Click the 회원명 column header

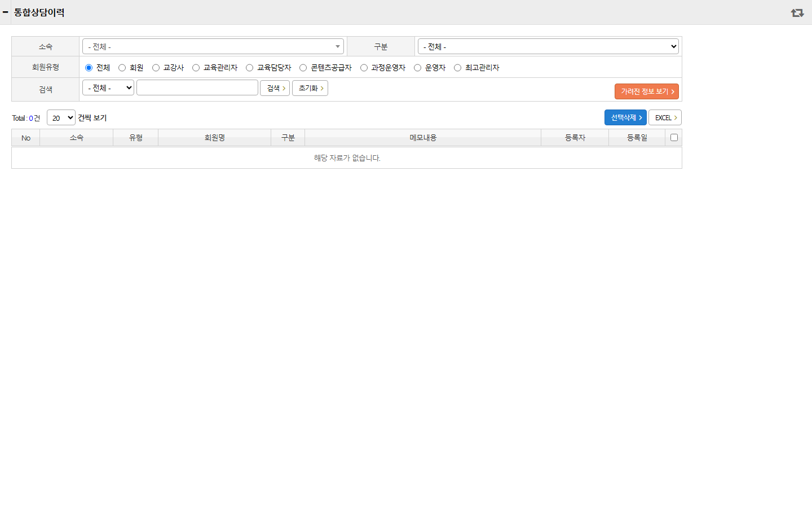(x=215, y=138)
